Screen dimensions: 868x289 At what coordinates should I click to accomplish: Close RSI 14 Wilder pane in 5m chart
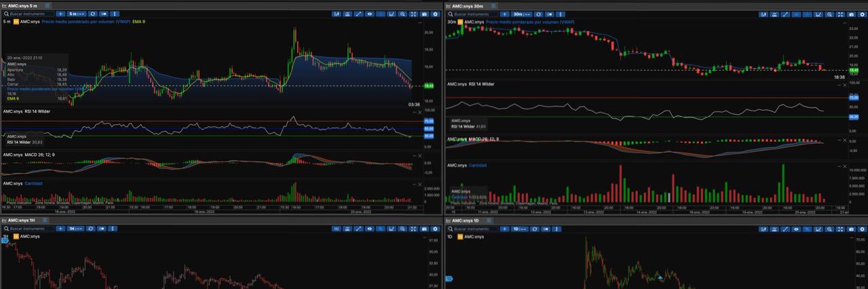tap(420, 112)
